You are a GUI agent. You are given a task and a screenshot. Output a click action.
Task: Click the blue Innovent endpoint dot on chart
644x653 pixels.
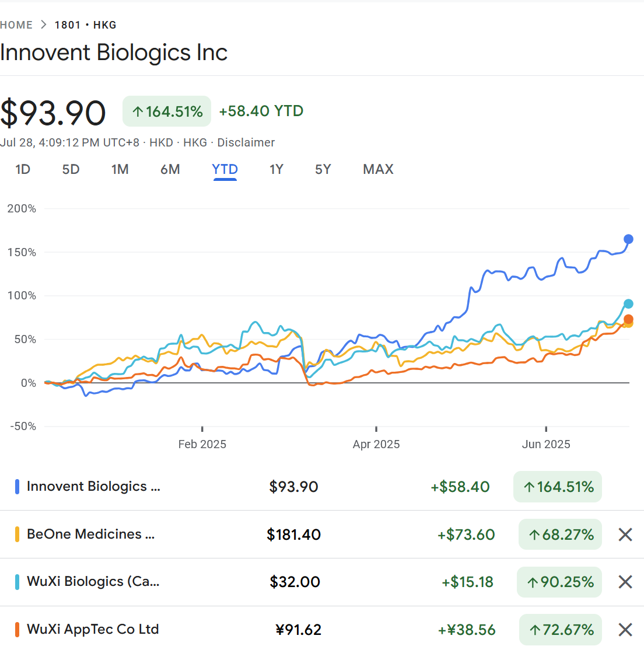pyautogui.click(x=628, y=239)
